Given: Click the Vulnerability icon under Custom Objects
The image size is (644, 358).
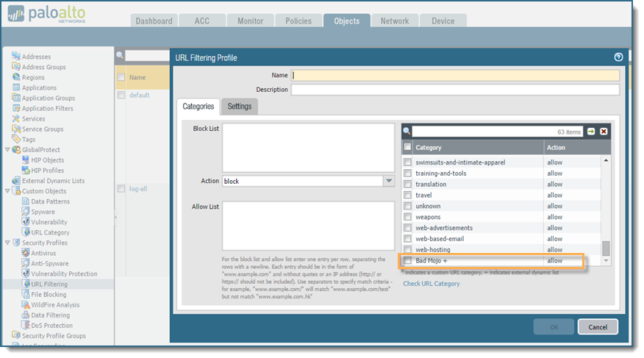Looking at the screenshot, I should click(x=26, y=222).
